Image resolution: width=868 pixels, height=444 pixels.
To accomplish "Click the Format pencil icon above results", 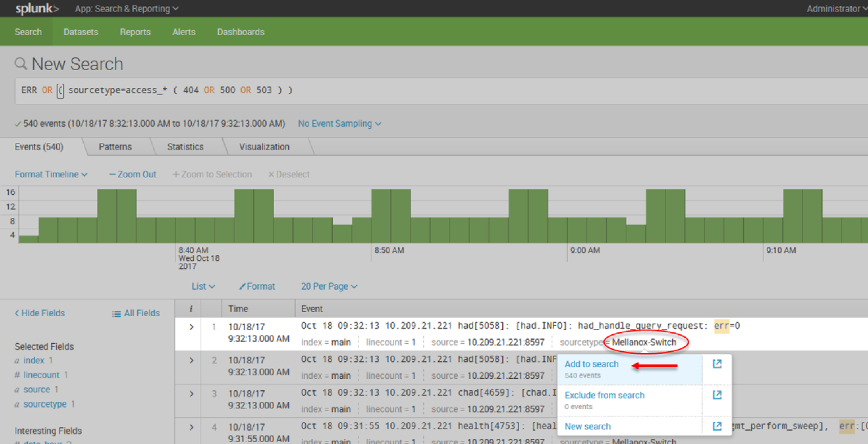I will pos(244,286).
